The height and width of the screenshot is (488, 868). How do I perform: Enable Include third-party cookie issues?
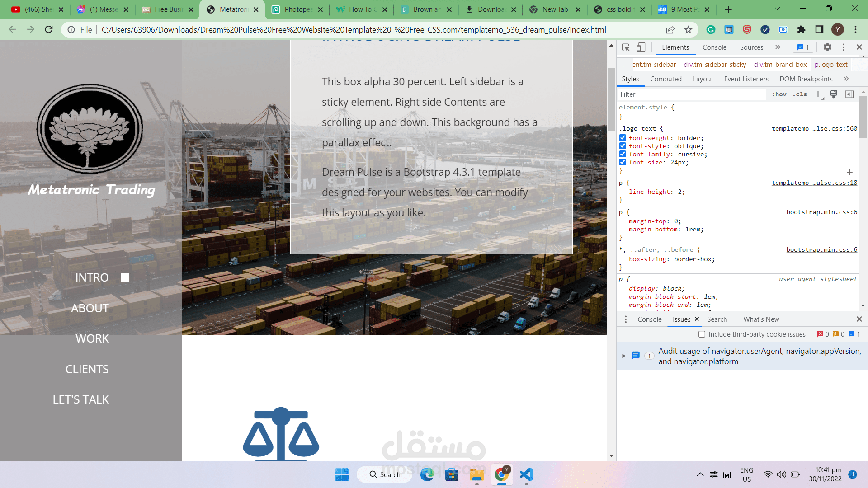702,334
